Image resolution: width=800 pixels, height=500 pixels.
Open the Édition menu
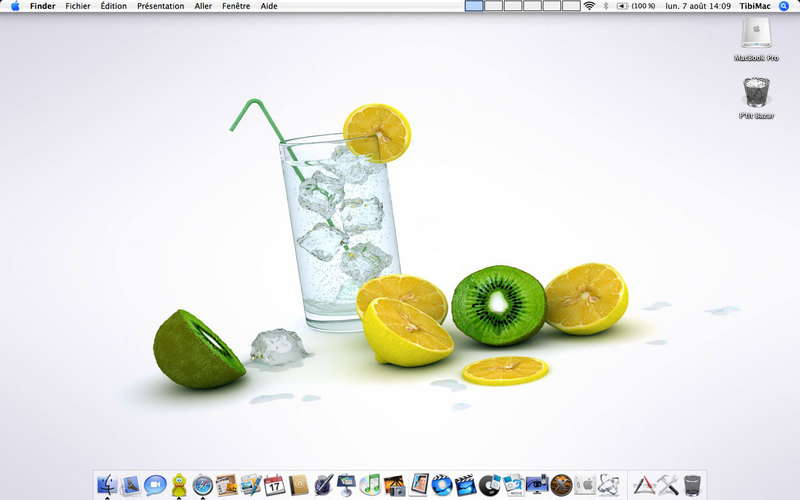tap(114, 6)
